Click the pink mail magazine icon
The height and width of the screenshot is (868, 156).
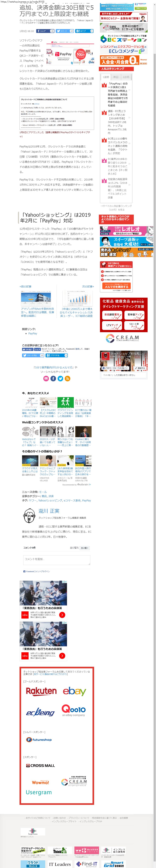point(46,379)
